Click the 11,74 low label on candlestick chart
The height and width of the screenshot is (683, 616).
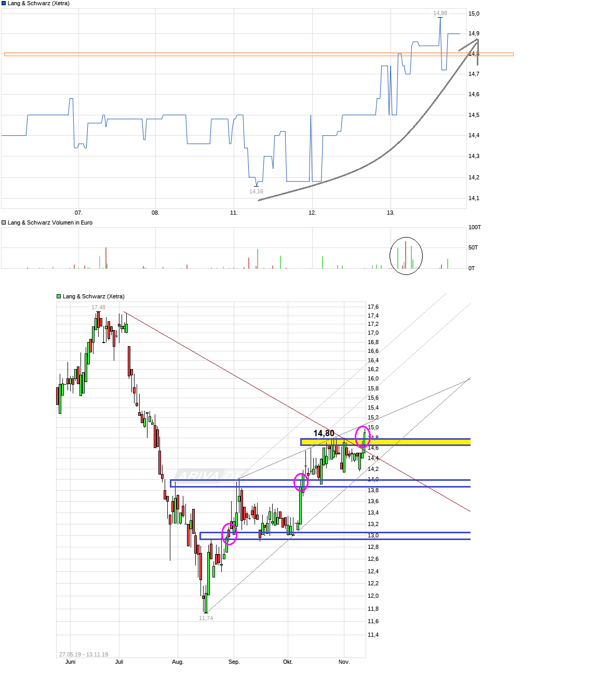206,618
